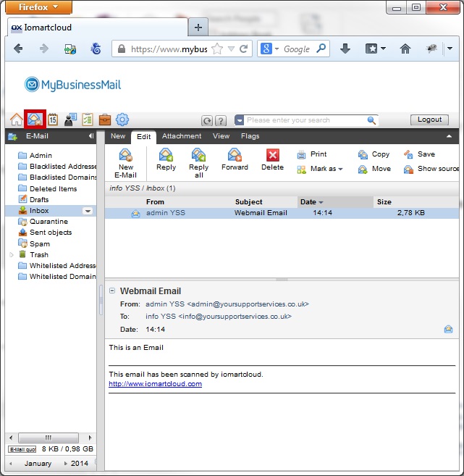Image resolution: width=464 pixels, height=476 pixels.
Task: Click the Logout button
Action: [x=429, y=120]
